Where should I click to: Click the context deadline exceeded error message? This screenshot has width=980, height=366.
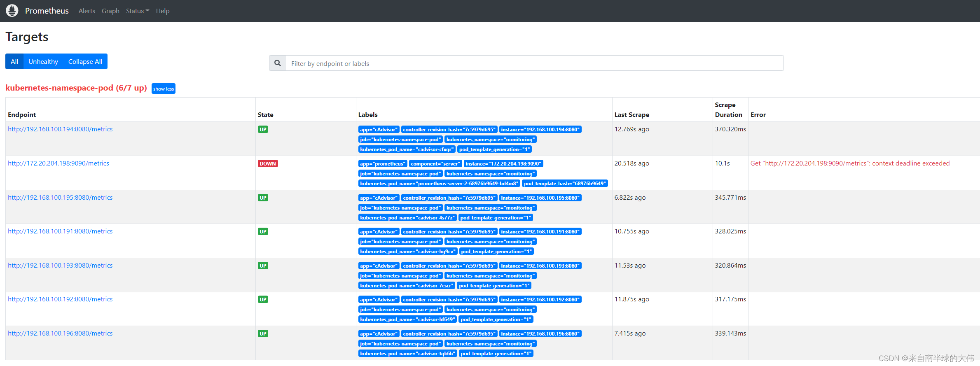click(x=850, y=163)
